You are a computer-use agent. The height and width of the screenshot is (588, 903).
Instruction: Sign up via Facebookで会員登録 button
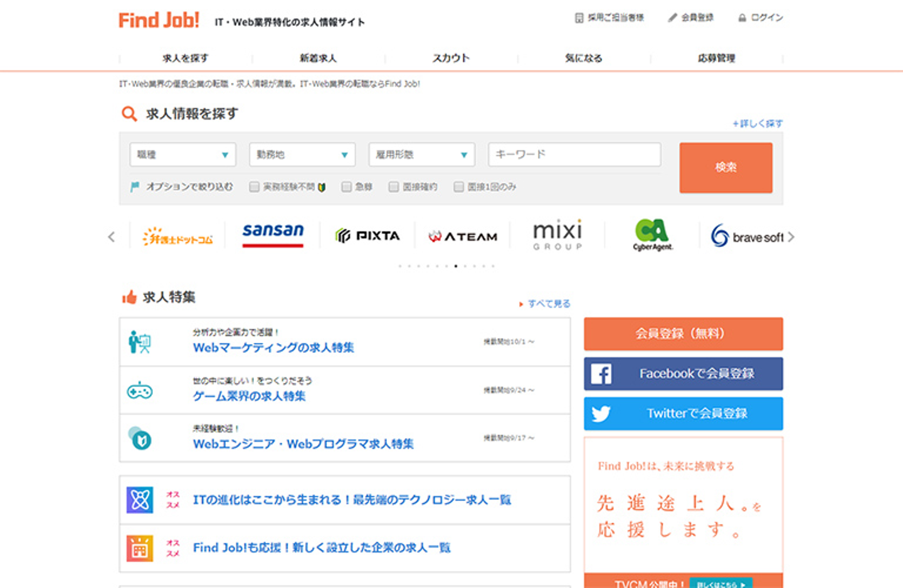(684, 374)
